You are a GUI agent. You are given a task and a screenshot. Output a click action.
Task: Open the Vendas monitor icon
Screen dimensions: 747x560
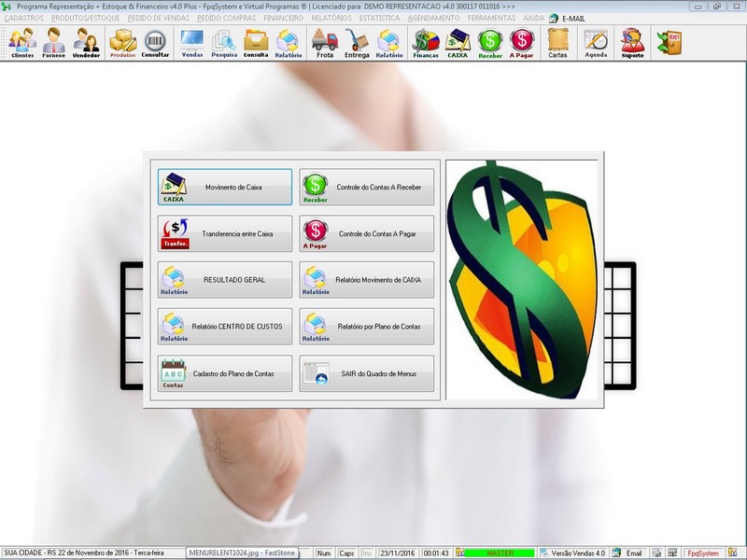click(192, 43)
